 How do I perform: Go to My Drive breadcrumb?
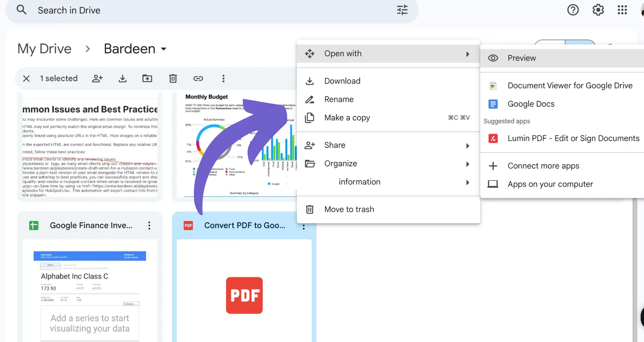(44, 49)
